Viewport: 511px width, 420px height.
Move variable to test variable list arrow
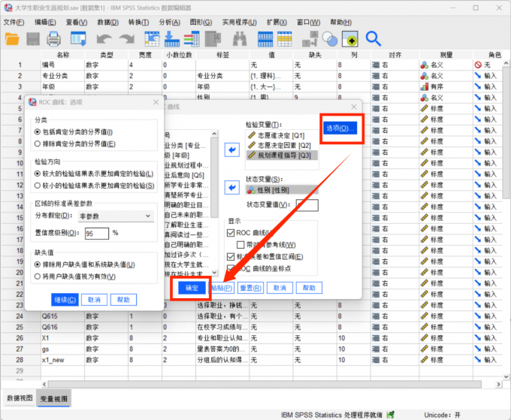[x=232, y=150]
